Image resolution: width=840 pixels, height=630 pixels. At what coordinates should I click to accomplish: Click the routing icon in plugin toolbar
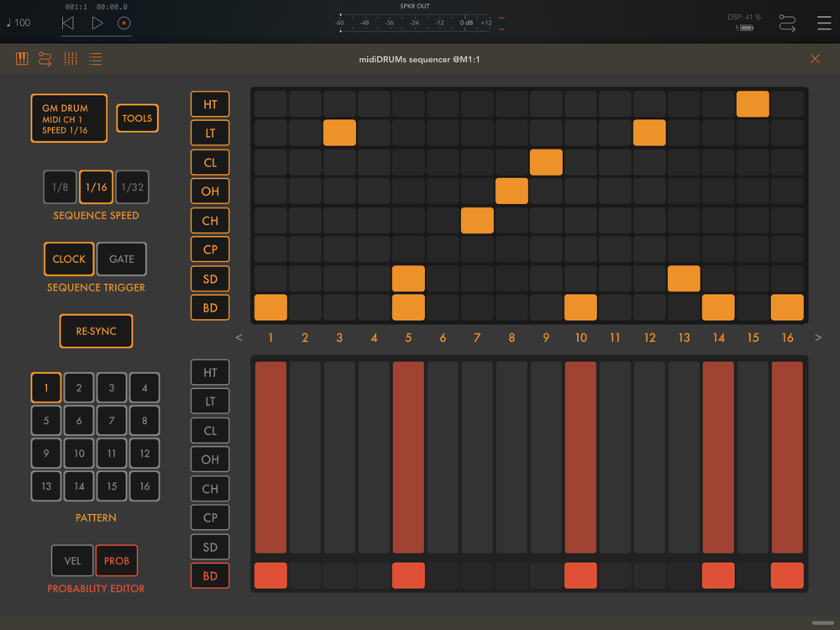click(x=45, y=59)
